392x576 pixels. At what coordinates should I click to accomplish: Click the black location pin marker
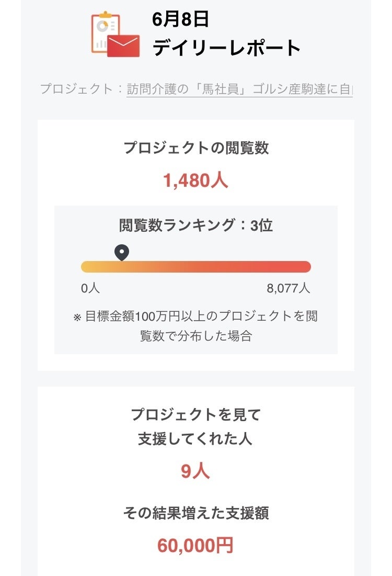coord(122,253)
